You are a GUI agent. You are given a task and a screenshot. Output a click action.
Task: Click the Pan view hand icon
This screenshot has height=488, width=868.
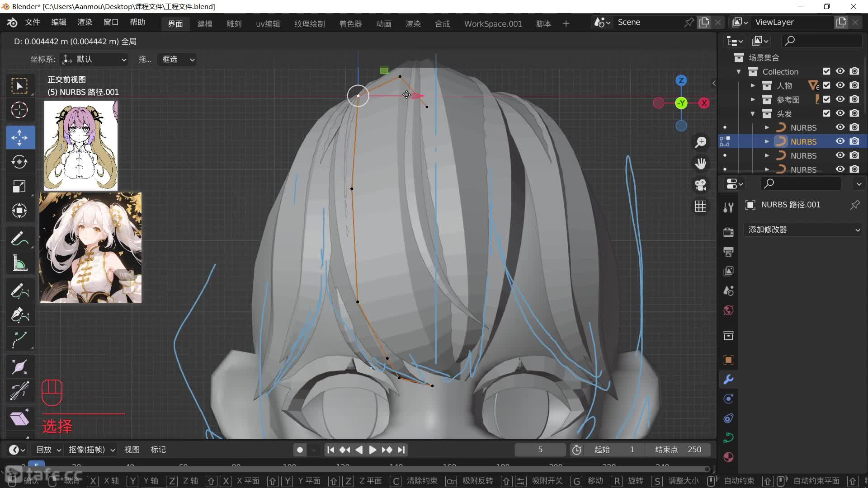pyautogui.click(x=701, y=164)
